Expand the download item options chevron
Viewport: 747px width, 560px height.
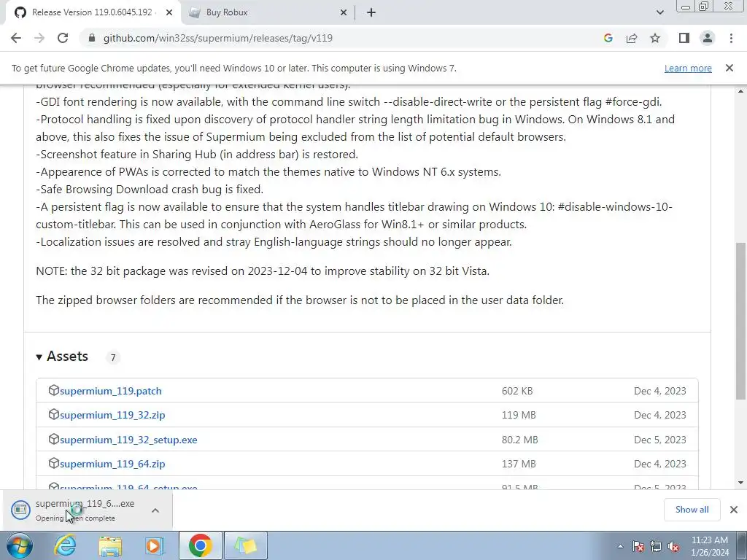point(155,510)
